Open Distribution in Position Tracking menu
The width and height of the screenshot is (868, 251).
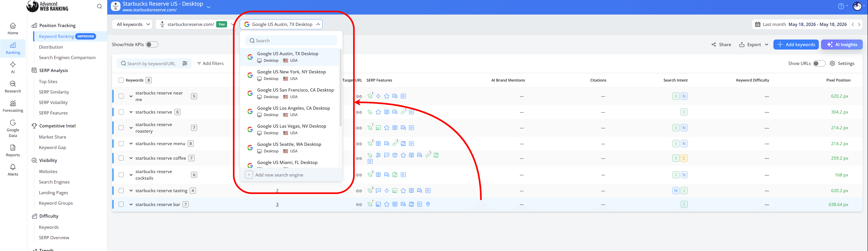coord(51,47)
